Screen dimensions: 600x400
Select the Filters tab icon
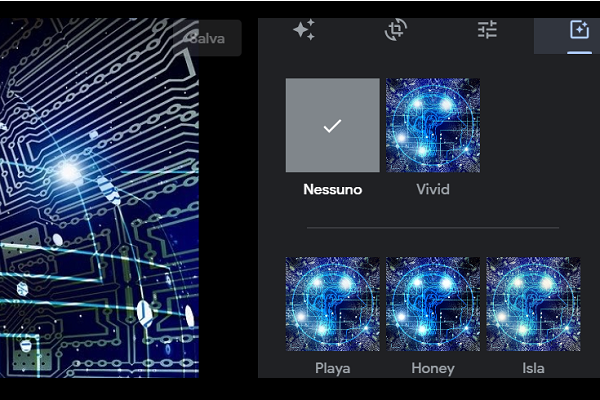point(579,30)
